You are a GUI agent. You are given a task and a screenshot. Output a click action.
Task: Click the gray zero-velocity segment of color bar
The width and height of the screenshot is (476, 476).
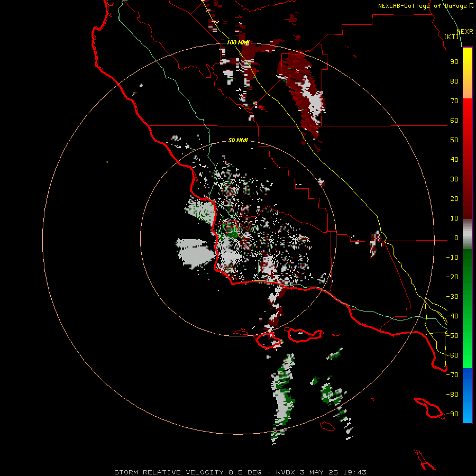tap(467, 234)
